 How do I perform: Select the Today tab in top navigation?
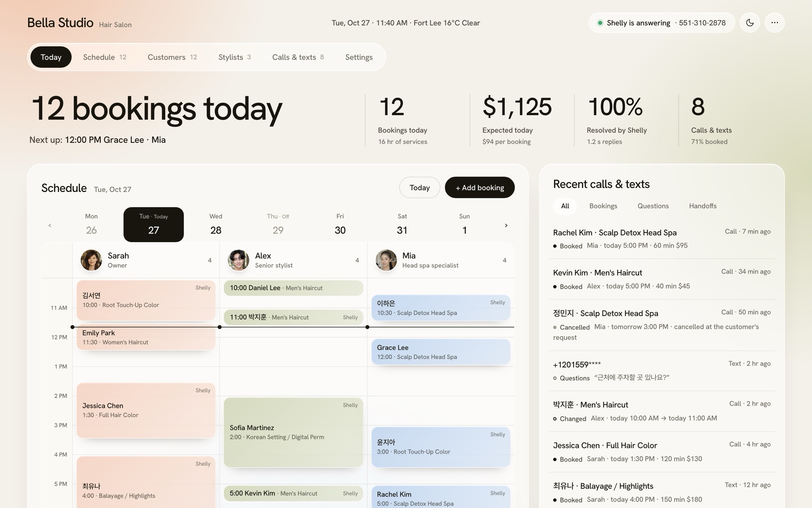click(51, 57)
